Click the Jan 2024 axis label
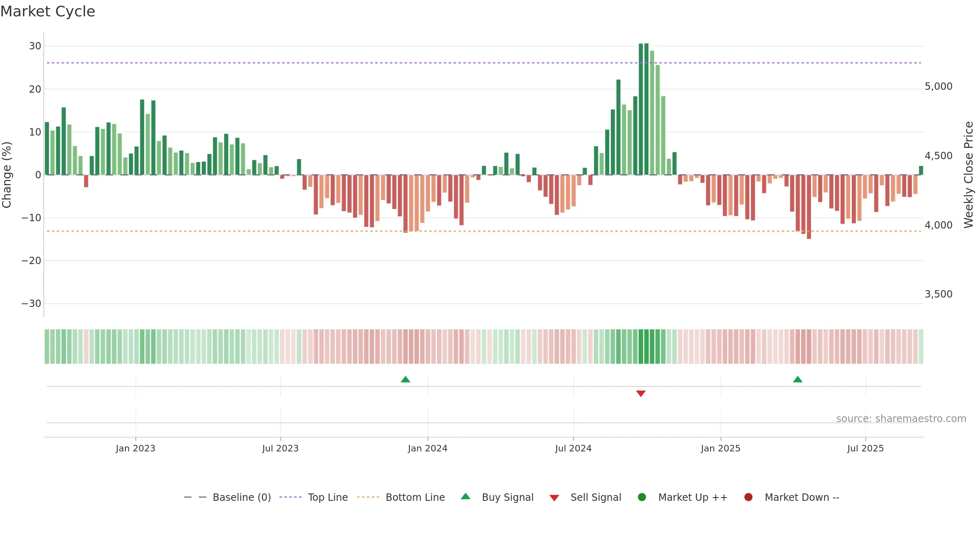Screen dimensions: 980x551 point(428,449)
